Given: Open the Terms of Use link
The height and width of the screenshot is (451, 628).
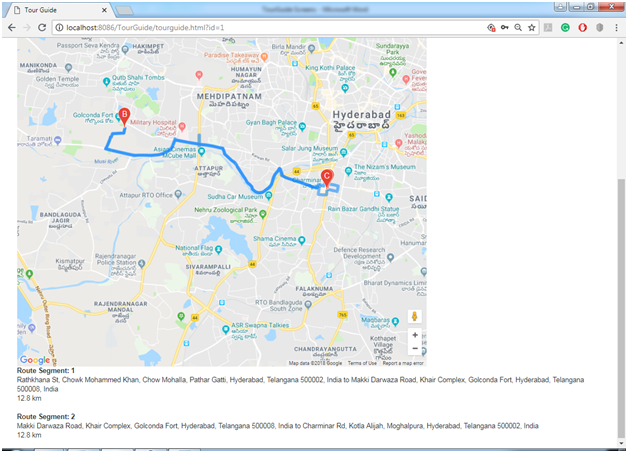Looking at the screenshot, I should coord(362,363).
